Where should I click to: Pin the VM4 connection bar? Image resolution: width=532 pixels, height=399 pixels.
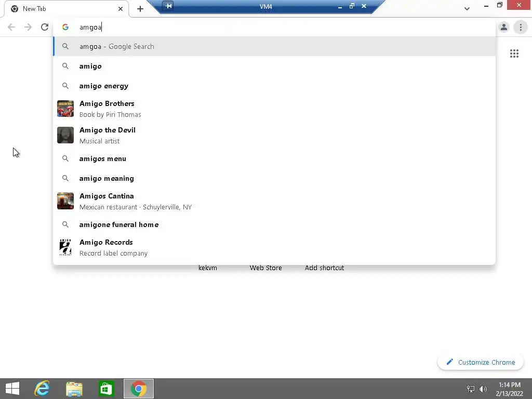[x=168, y=6]
